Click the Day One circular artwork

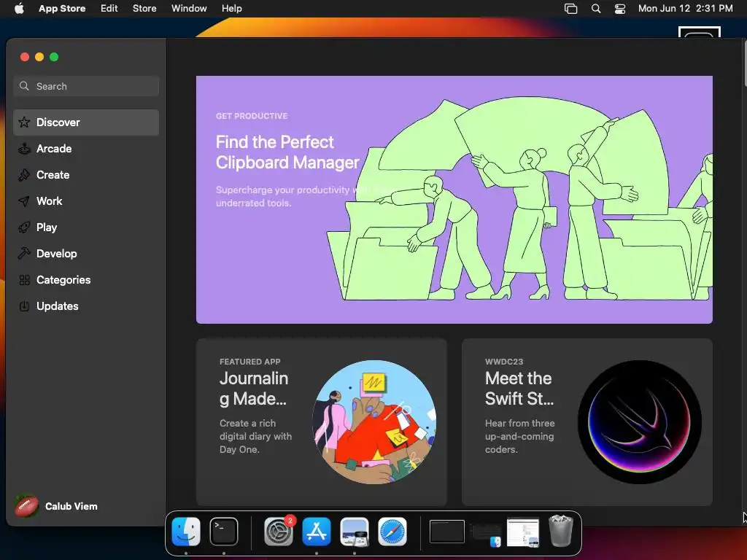374,422
